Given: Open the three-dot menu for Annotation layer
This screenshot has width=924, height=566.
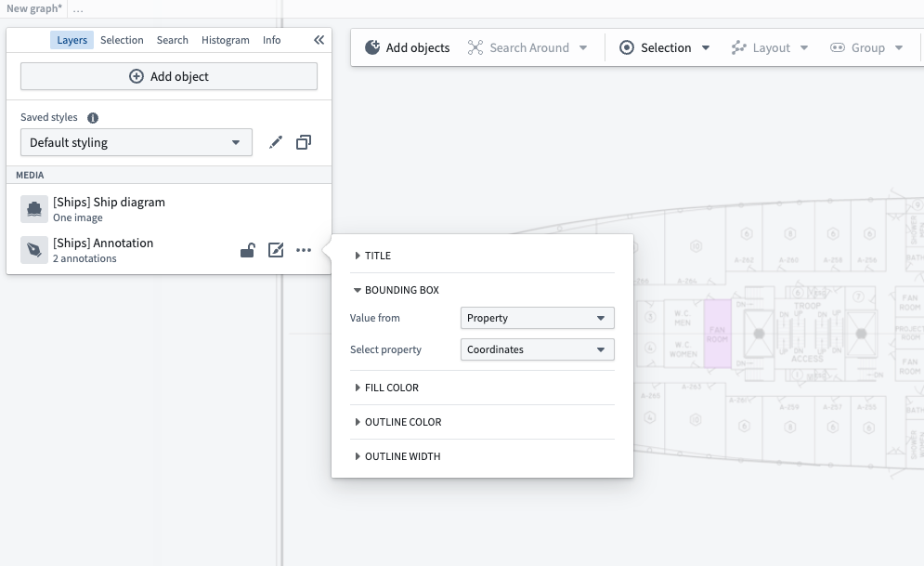Looking at the screenshot, I should [x=304, y=250].
